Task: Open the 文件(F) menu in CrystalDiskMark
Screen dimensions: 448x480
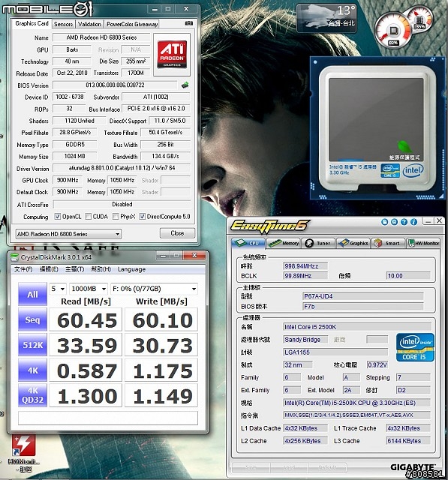Action: (x=23, y=269)
